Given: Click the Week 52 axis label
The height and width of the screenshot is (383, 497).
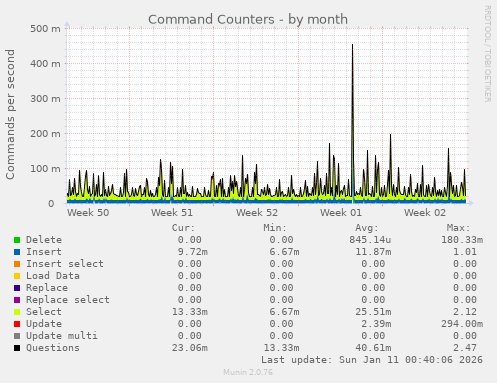Looking at the screenshot, I should coord(257,213).
